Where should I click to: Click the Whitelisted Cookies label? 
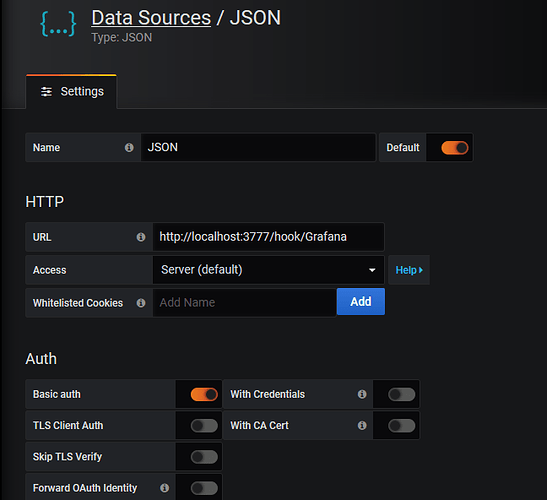pyautogui.click(x=78, y=303)
